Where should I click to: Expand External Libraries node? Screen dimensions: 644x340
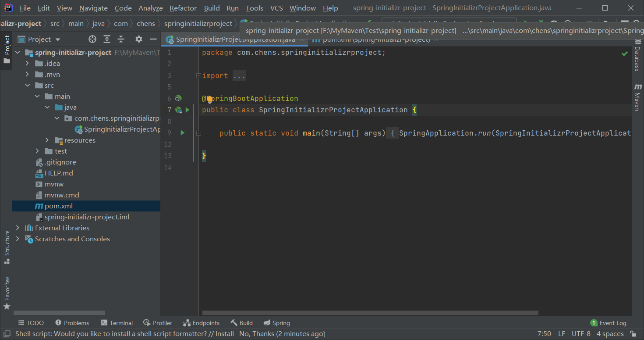[18, 228]
